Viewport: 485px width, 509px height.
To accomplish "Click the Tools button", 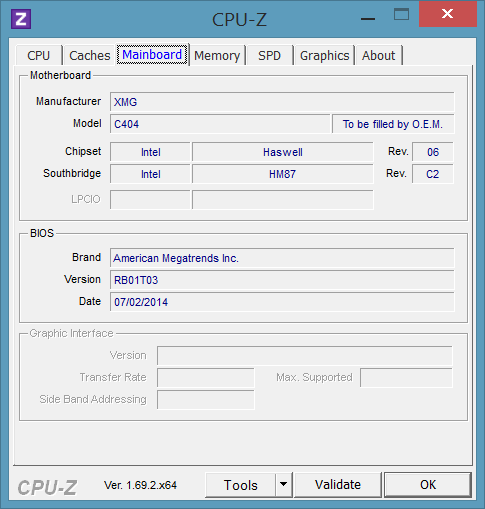I will click(241, 485).
